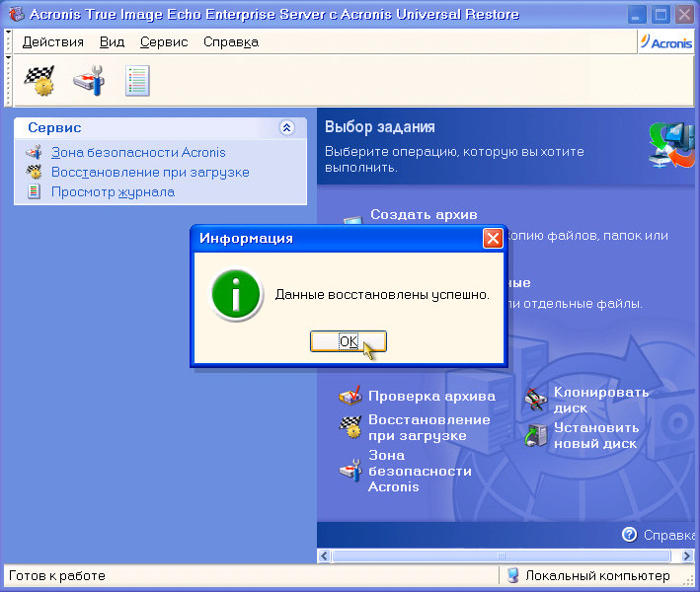
Task: Click the checkered flag toolbar icon
Action: tap(39, 80)
